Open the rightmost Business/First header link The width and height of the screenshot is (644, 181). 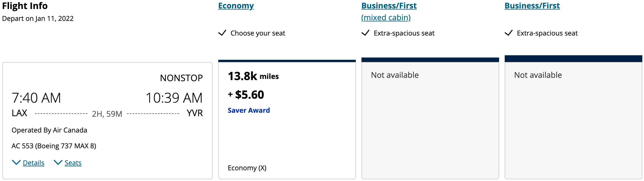point(532,6)
